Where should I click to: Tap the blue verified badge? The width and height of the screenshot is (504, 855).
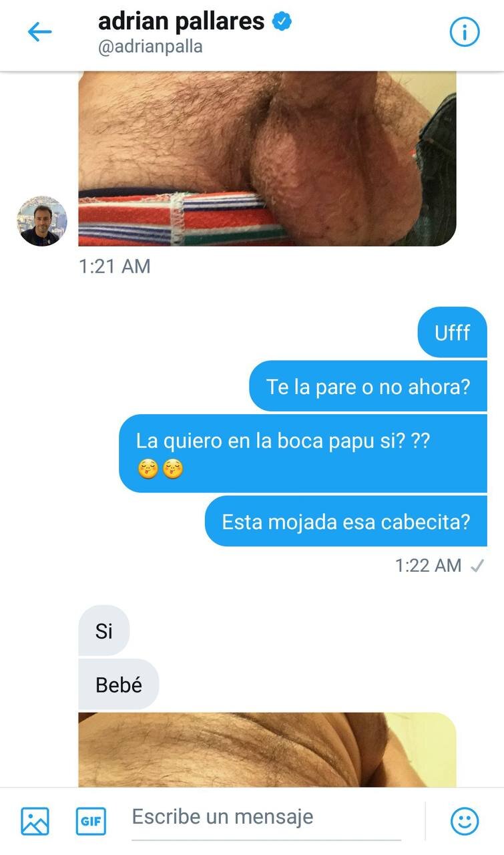coord(282,22)
